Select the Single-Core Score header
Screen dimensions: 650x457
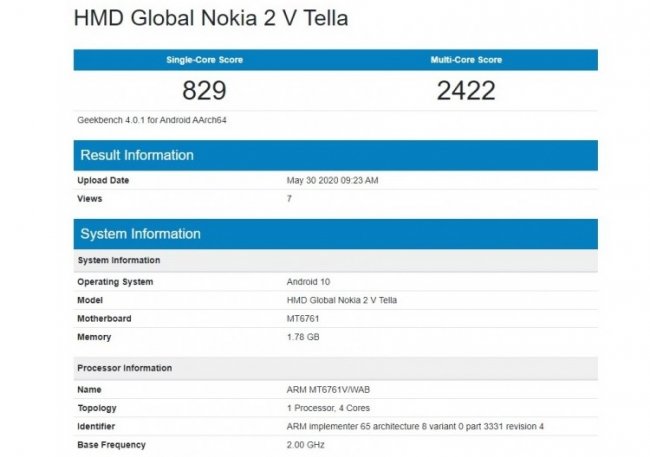203,60
